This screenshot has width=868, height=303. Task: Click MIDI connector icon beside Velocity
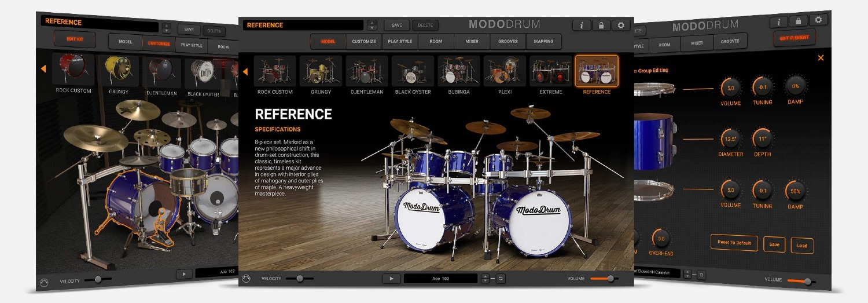[247, 279]
